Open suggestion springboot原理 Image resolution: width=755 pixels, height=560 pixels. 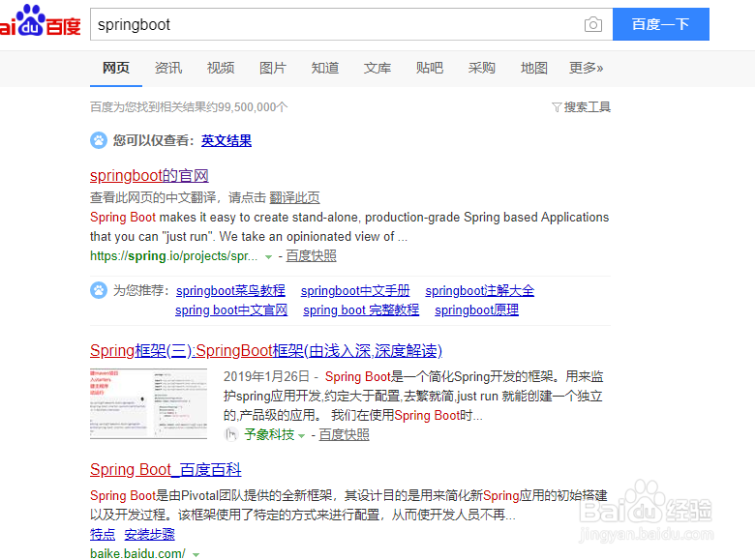476,310
